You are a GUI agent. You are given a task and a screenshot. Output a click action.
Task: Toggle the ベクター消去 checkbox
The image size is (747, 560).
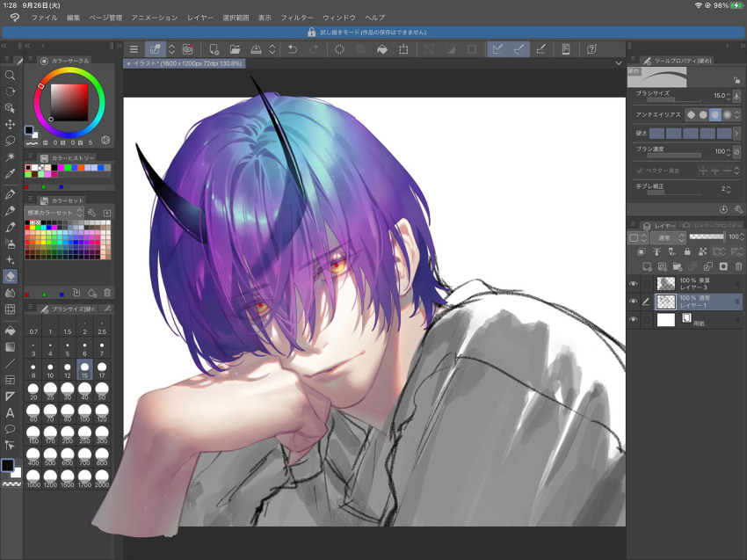pos(640,171)
